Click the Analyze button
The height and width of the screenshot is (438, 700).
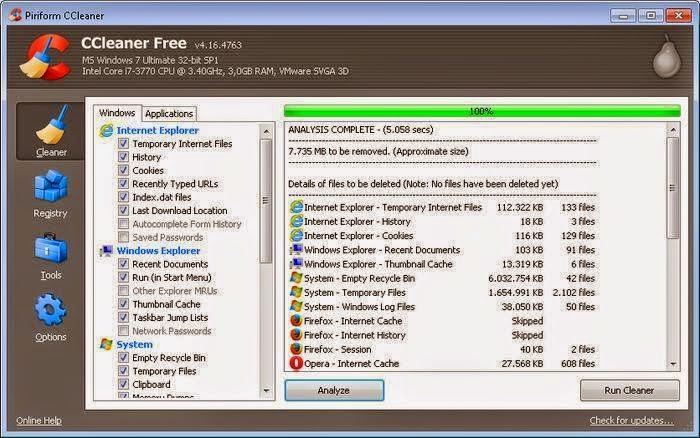334,390
